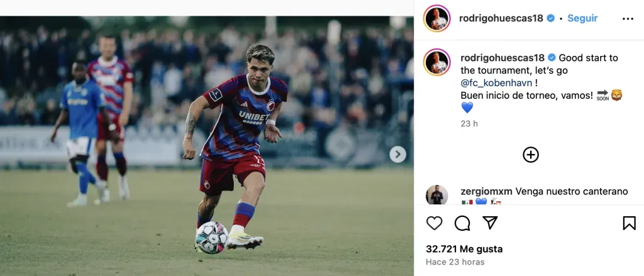Share the post with the paper plane icon

[490, 223]
